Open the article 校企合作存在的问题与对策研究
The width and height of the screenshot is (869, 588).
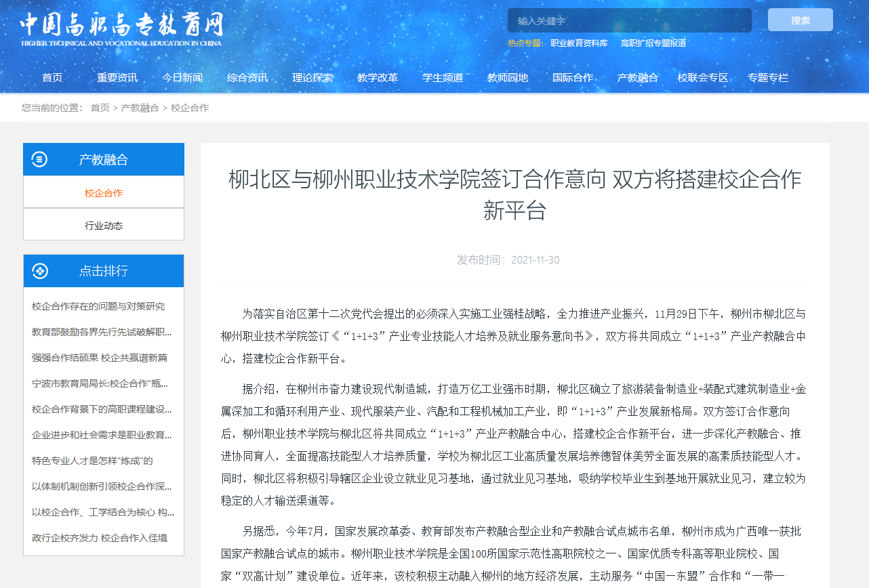[98, 306]
